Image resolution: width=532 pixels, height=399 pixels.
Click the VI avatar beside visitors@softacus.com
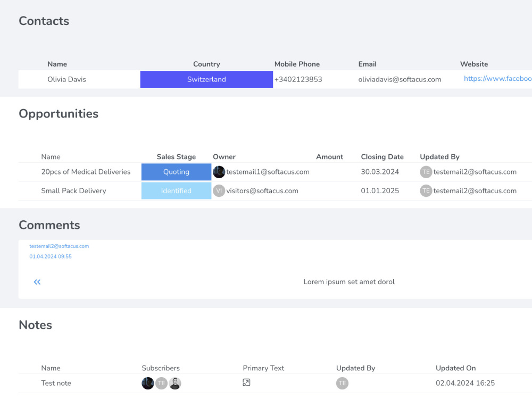click(x=219, y=191)
